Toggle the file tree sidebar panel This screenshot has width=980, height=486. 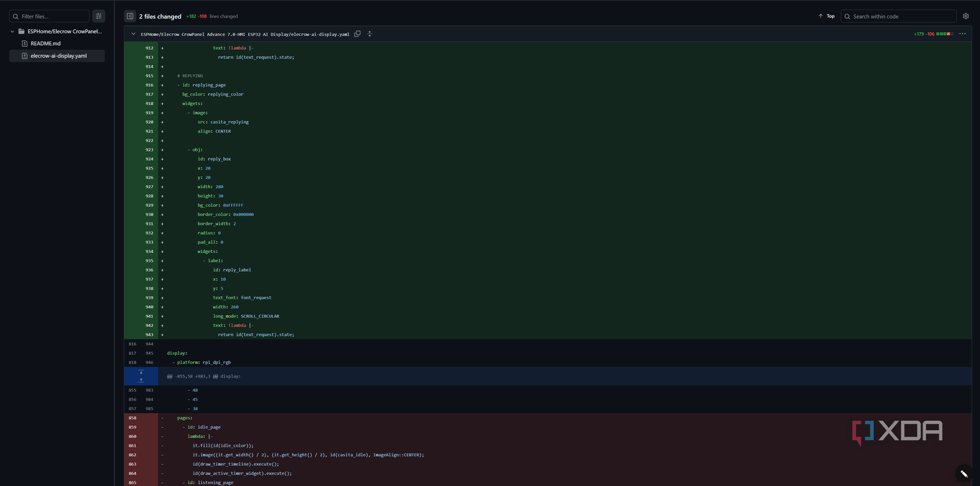coord(130,16)
